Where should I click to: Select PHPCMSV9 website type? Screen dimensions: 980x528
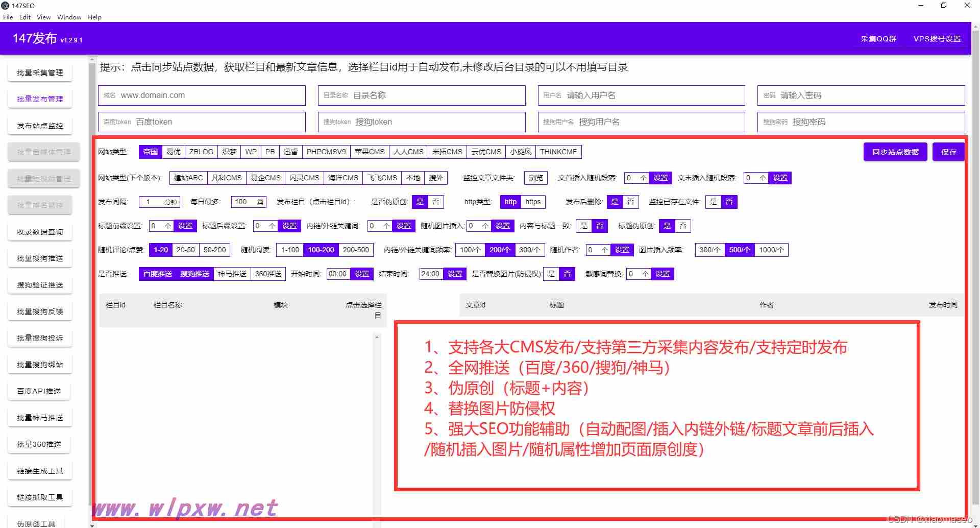click(326, 152)
